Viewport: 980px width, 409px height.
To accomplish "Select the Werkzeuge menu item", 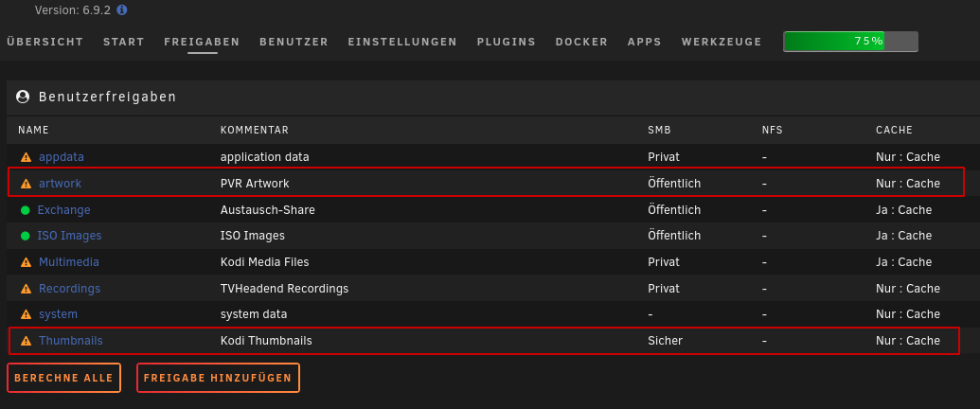I will coord(722,42).
